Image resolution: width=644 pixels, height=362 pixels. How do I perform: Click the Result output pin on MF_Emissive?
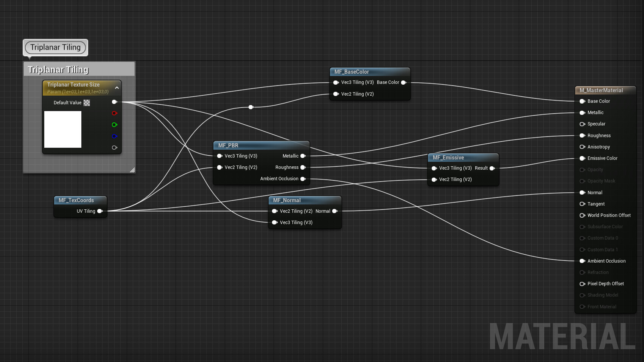click(x=492, y=168)
